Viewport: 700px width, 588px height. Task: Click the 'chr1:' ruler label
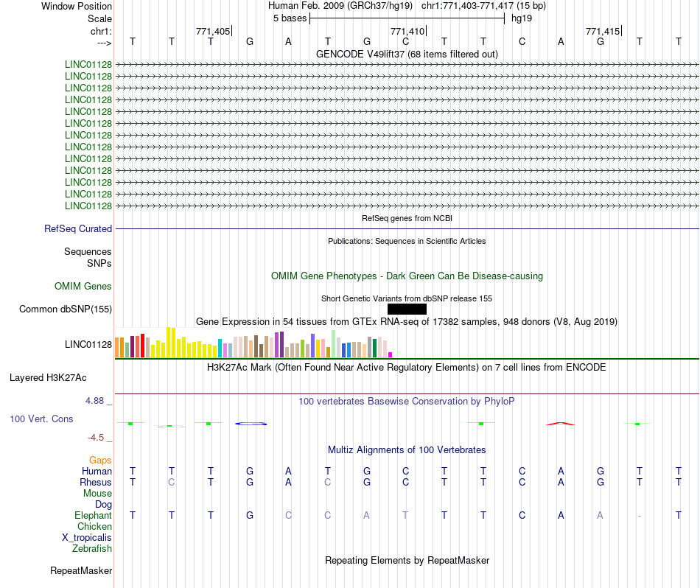(x=101, y=31)
